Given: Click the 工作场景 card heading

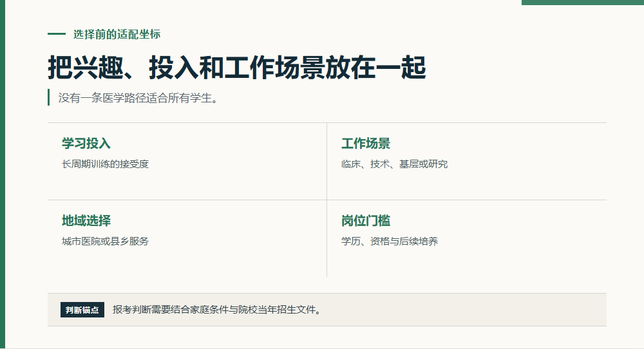Looking at the screenshot, I should coord(366,144).
